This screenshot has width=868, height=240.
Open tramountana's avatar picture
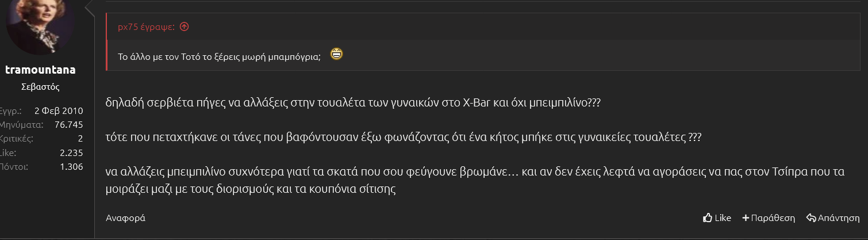(40, 23)
